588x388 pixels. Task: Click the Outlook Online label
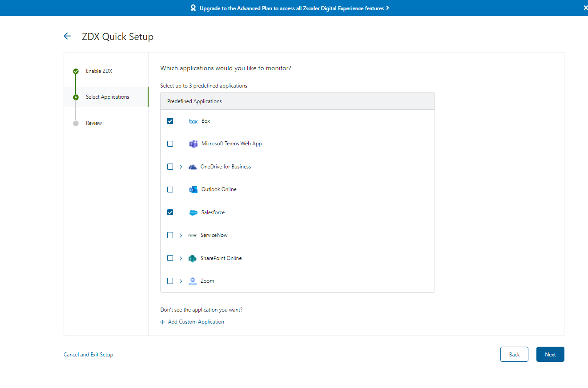coord(219,189)
